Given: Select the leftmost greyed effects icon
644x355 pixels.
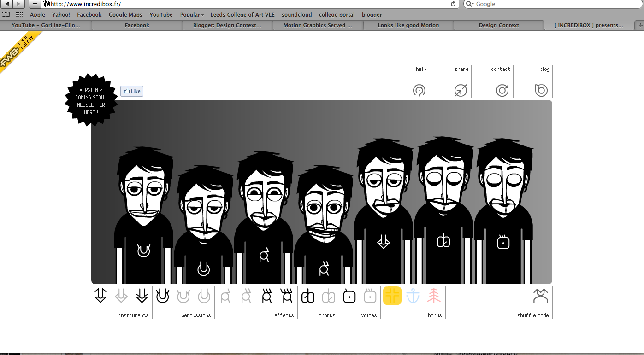Looking at the screenshot, I should tap(225, 296).
